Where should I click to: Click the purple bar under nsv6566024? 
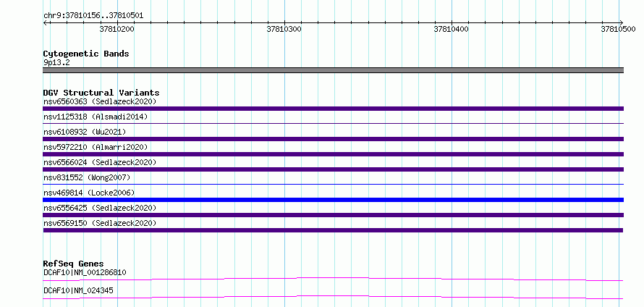coord(333,169)
